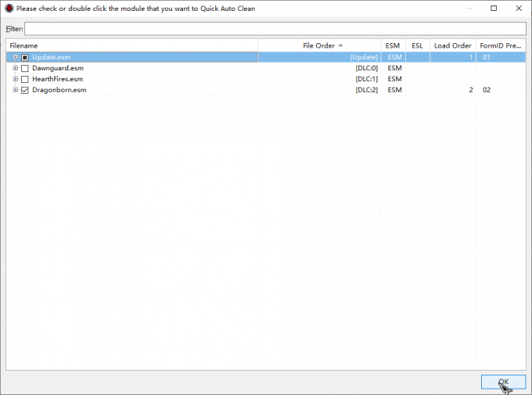
Task: Sort by the File Order column header
Action: (319, 45)
